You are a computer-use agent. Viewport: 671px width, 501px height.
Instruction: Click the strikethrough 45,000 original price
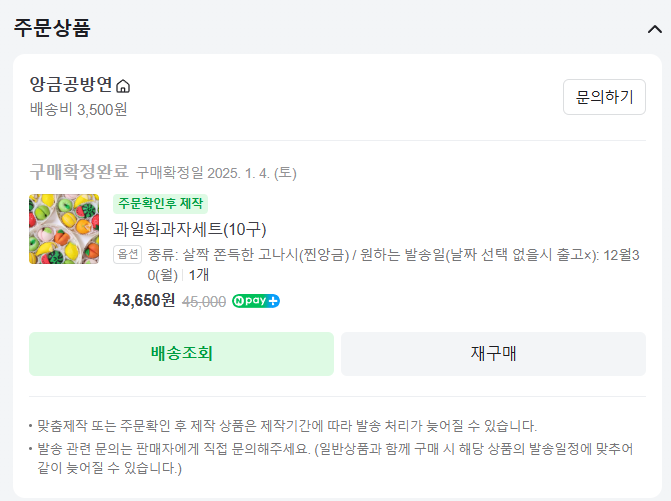pyautogui.click(x=203, y=300)
